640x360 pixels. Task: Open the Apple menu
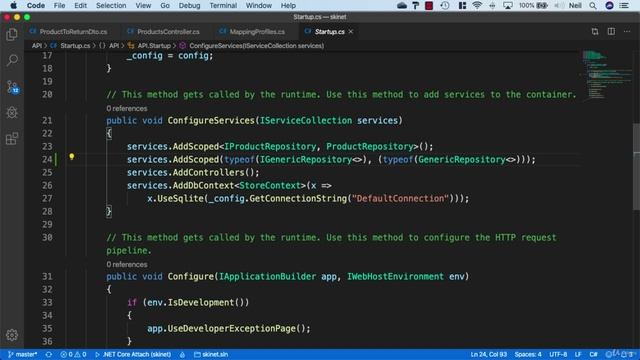click(13, 6)
